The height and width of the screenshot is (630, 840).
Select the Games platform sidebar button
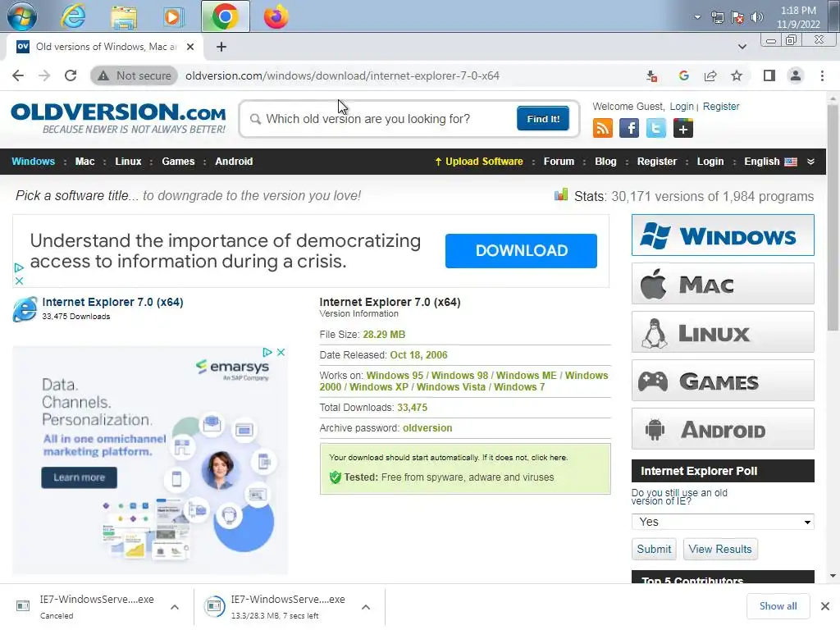[723, 381]
